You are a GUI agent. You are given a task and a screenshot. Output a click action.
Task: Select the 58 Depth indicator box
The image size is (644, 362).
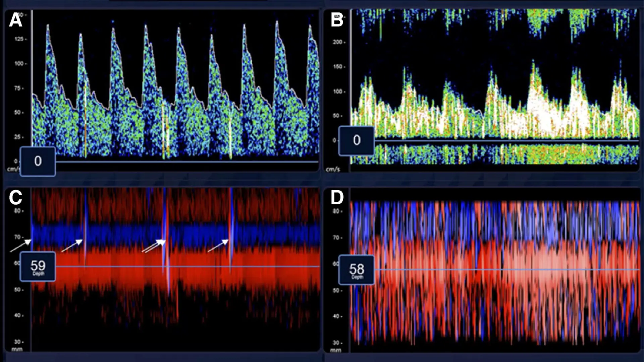(x=356, y=270)
